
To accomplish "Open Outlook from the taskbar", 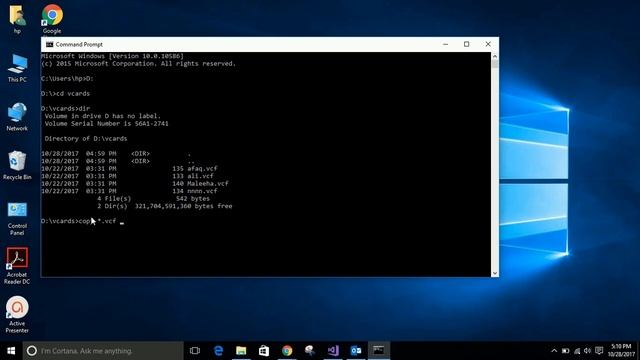I will pos(356,351).
